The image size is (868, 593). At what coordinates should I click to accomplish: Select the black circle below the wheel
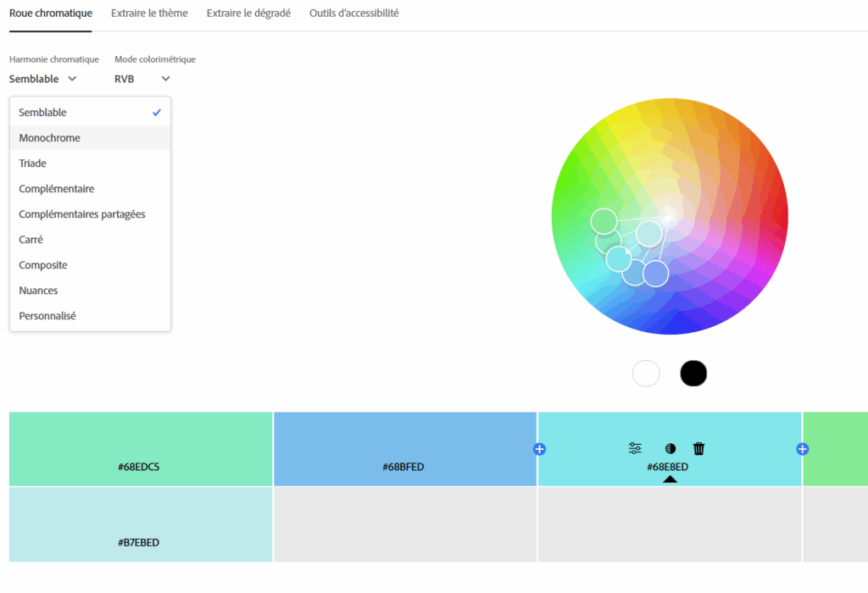coord(693,373)
